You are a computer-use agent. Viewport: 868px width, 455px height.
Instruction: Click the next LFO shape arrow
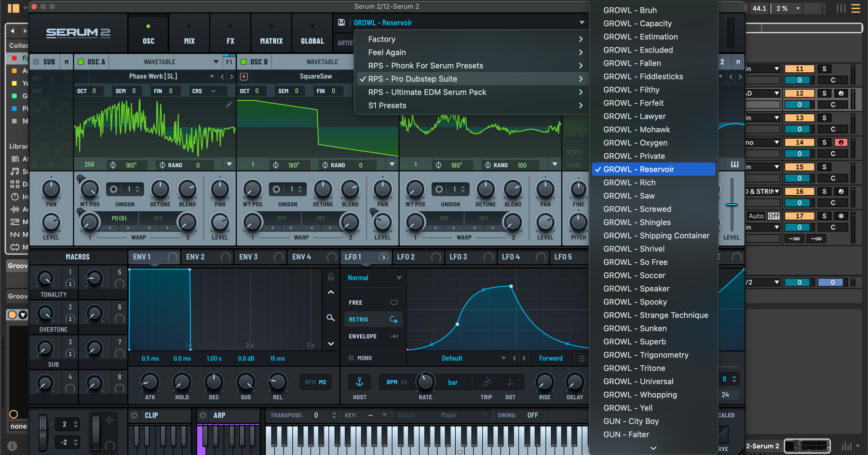point(524,358)
